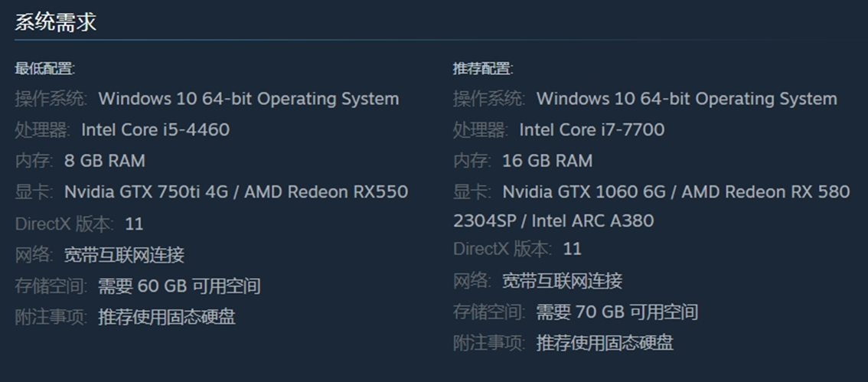Click the 需要 60 GB 可用空间 storage text
This screenshot has height=382, width=868.
pyautogui.click(x=179, y=286)
